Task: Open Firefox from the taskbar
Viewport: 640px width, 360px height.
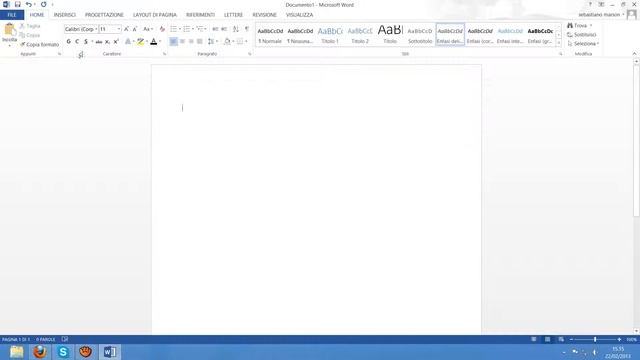Action: (x=40, y=352)
